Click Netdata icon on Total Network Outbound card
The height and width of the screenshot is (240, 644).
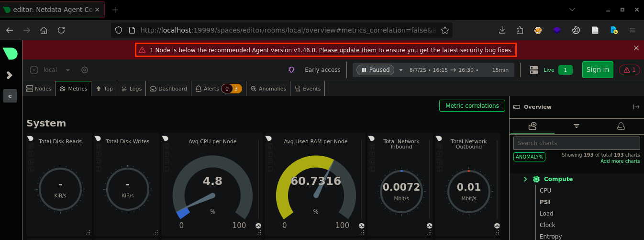click(440, 138)
